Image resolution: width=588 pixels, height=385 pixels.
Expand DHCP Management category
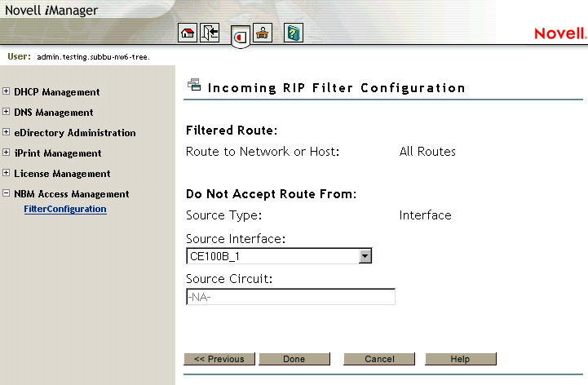tap(6, 91)
